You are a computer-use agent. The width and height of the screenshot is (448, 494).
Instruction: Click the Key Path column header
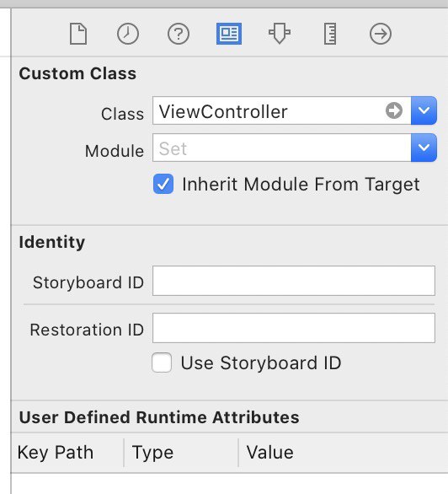coord(56,453)
